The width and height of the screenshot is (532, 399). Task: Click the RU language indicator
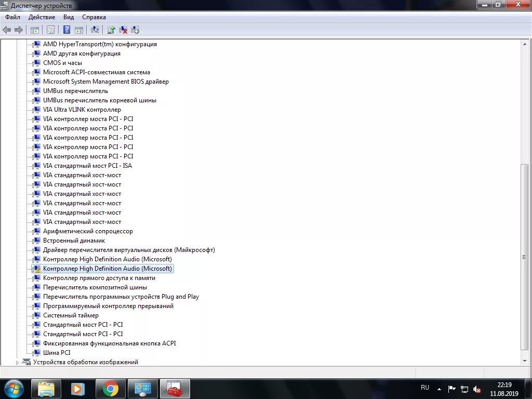tap(425, 388)
